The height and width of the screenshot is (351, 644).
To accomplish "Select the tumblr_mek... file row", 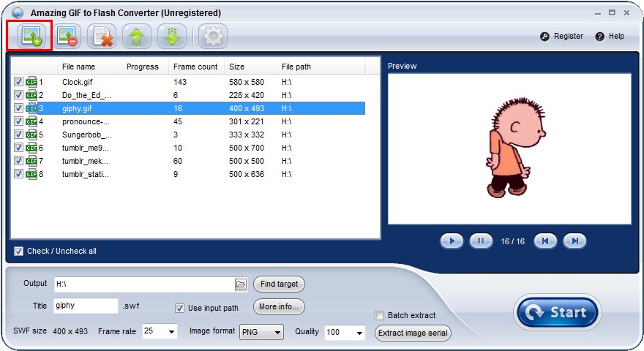I will click(x=189, y=161).
